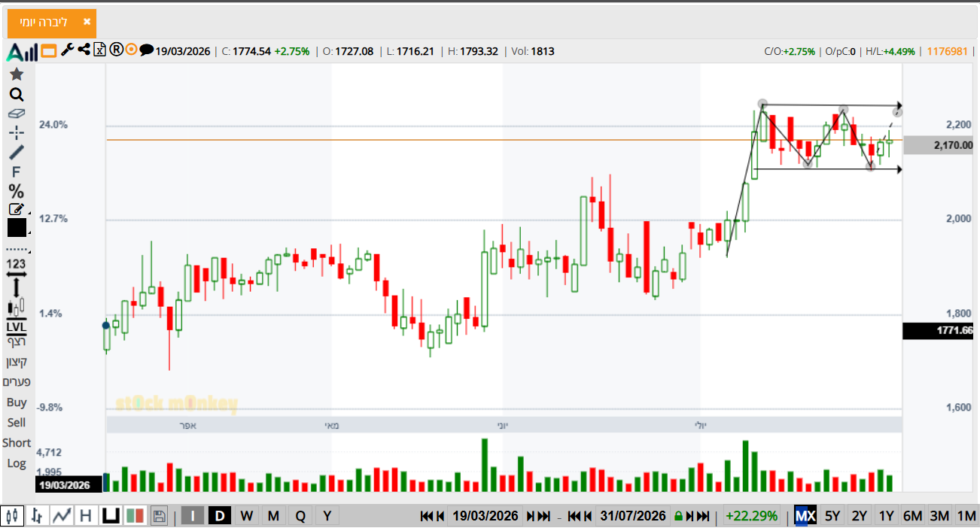The height and width of the screenshot is (528, 980).
Task: Select the Q quarterly interval
Action: click(x=300, y=516)
